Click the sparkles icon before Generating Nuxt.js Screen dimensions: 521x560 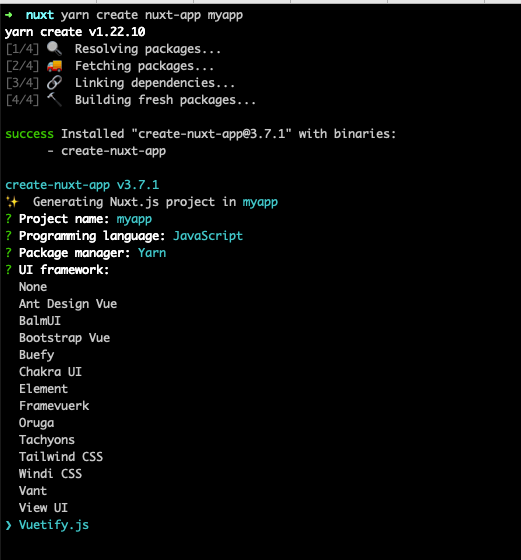pyautogui.click(x=12, y=202)
